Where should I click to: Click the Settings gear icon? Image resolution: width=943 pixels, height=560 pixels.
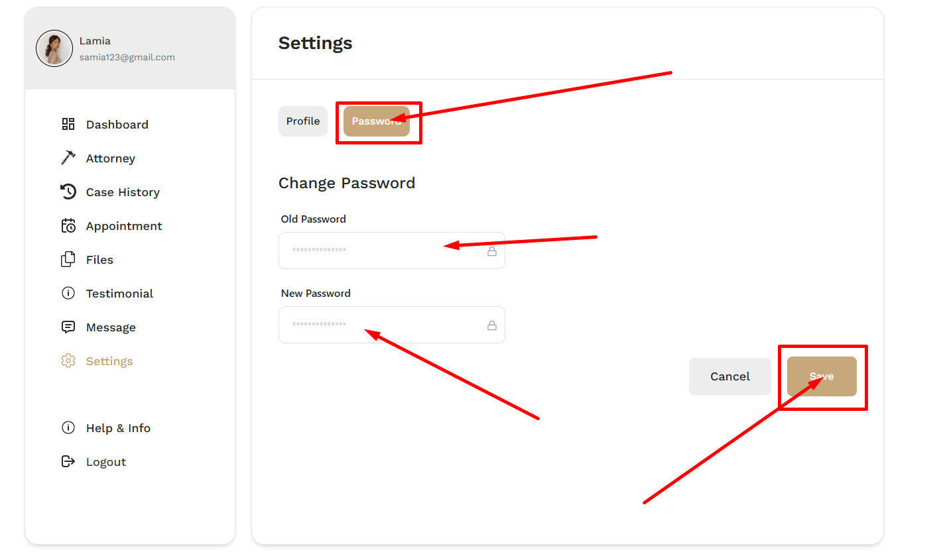point(68,361)
